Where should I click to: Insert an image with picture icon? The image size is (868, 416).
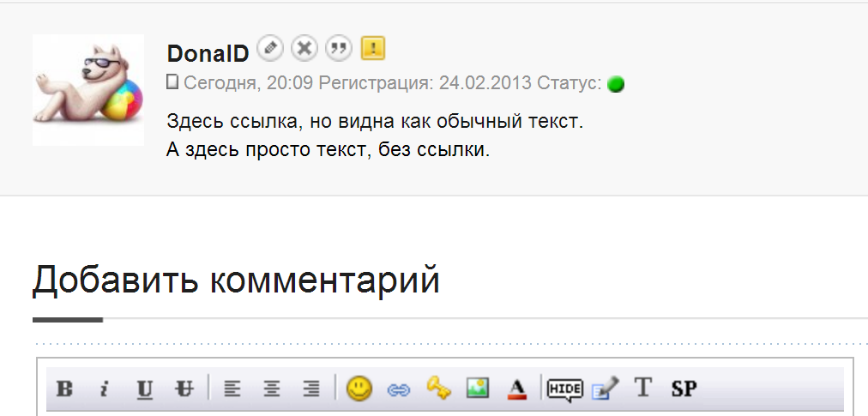coord(477,388)
